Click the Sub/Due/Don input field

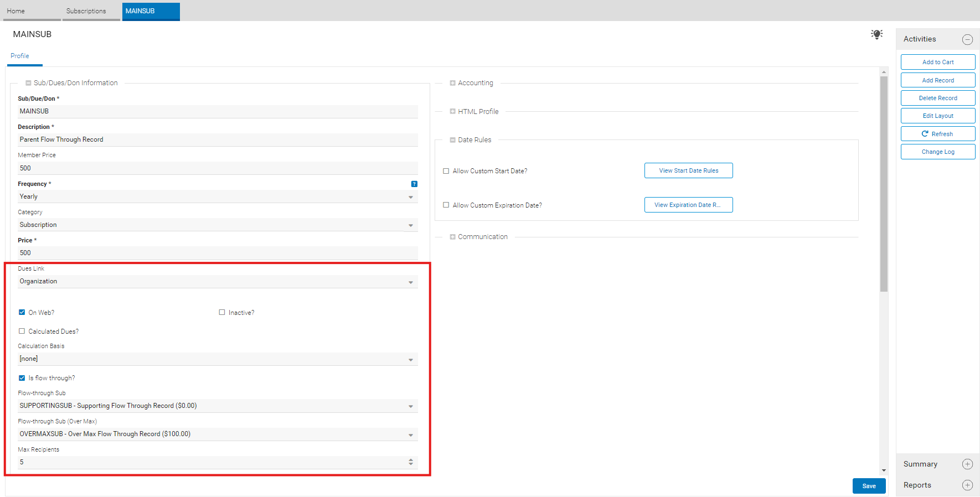click(x=218, y=112)
